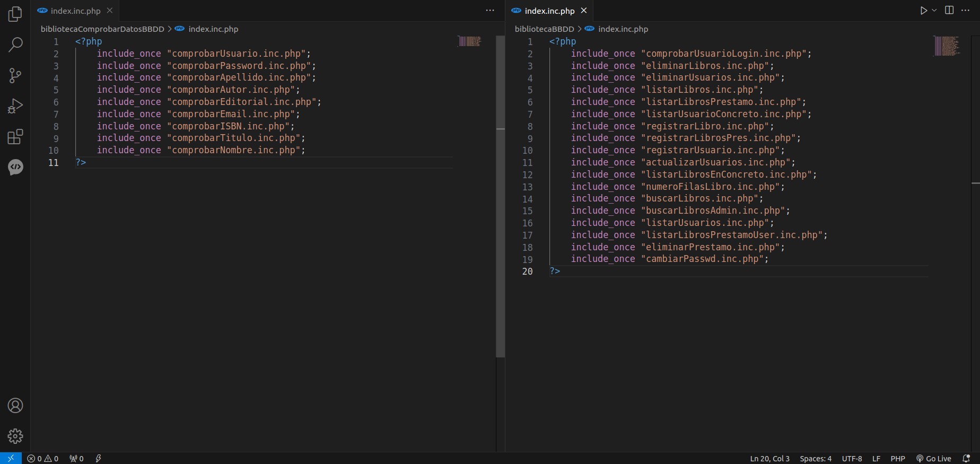Screen dimensions: 980x464
Task: Click "eliminarPrestamo.inc.php" string
Action: click(710, 247)
